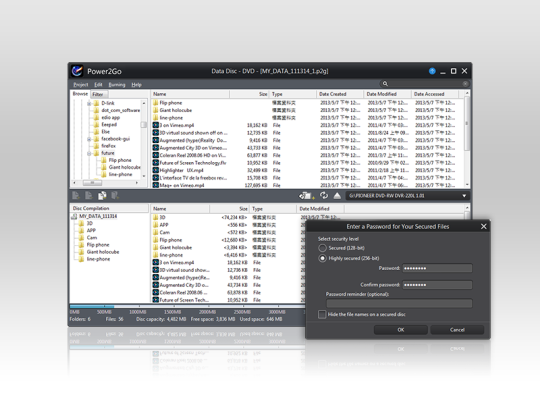The width and height of the screenshot is (540, 405).
Task: Open the PIONEER DVD-RW drive dropdown
Action: tap(464, 196)
